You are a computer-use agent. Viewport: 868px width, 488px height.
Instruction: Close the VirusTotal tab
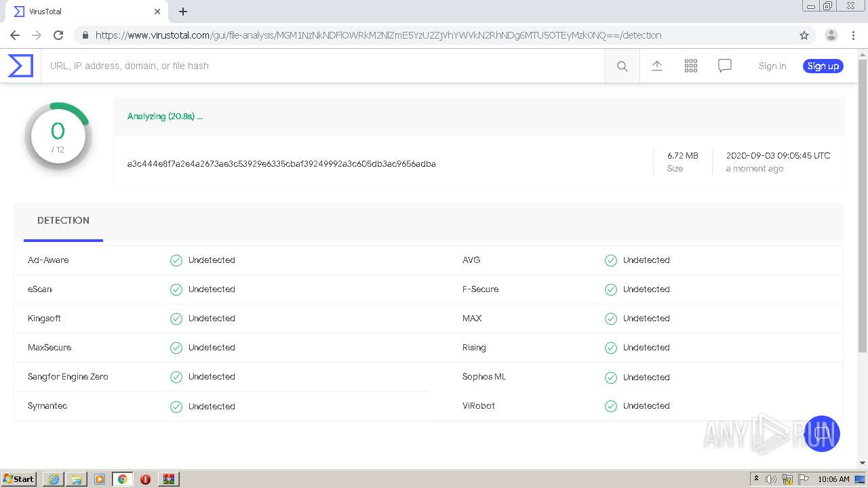(157, 12)
